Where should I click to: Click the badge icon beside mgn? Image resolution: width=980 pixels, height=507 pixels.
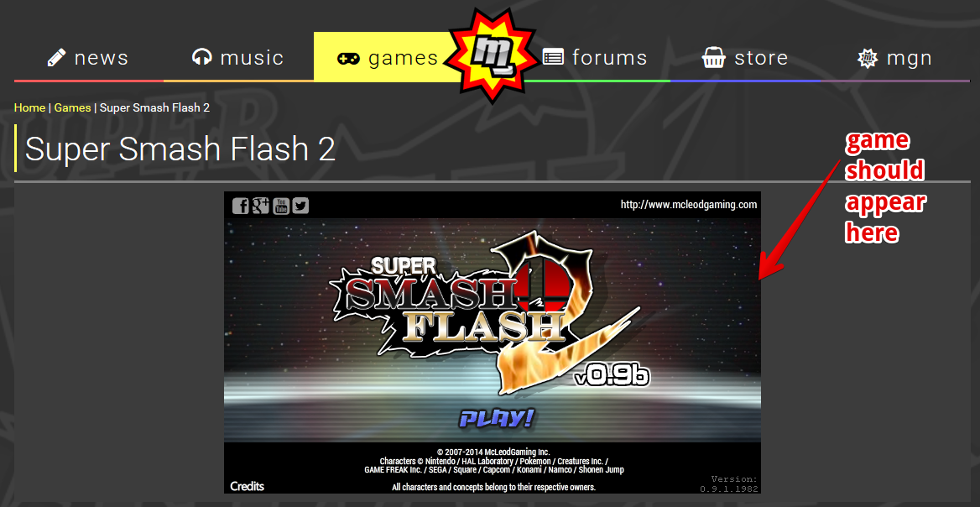click(x=868, y=58)
